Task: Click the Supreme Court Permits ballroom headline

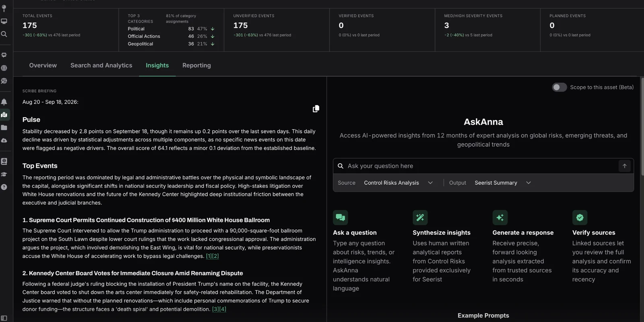Action: [146, 220]
